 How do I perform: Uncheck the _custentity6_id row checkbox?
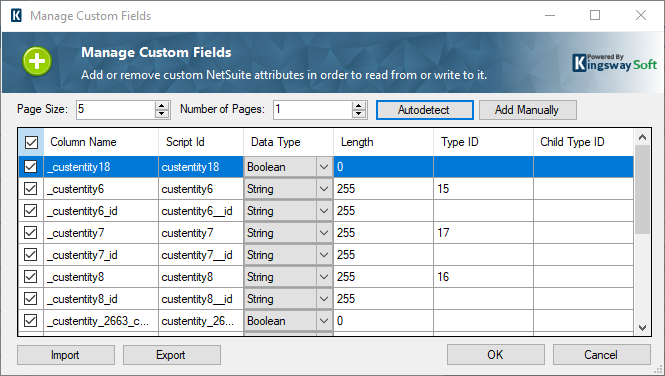pos(31,211)
